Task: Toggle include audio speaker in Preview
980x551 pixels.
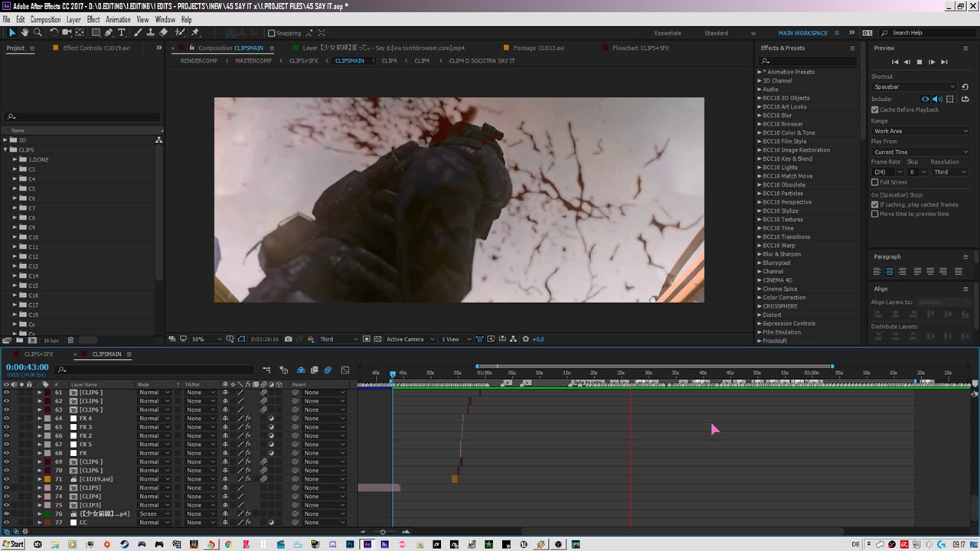Action: tap(937, 99)
